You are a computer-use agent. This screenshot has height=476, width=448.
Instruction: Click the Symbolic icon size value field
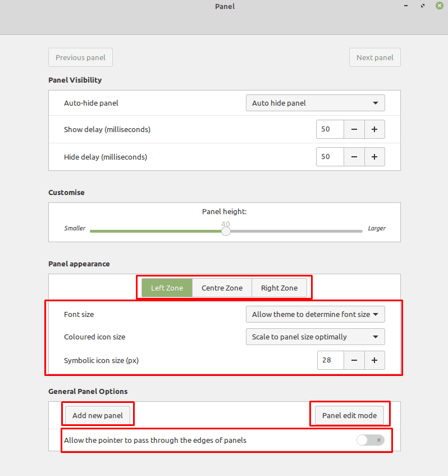331,360
